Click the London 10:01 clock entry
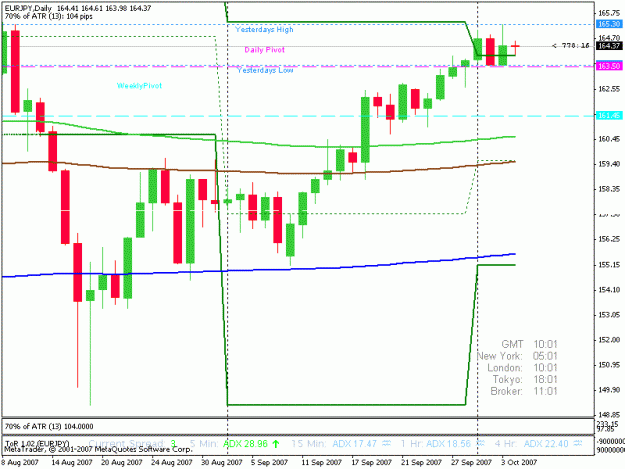The height and width of the screenshot is (469, 625). 522,367
